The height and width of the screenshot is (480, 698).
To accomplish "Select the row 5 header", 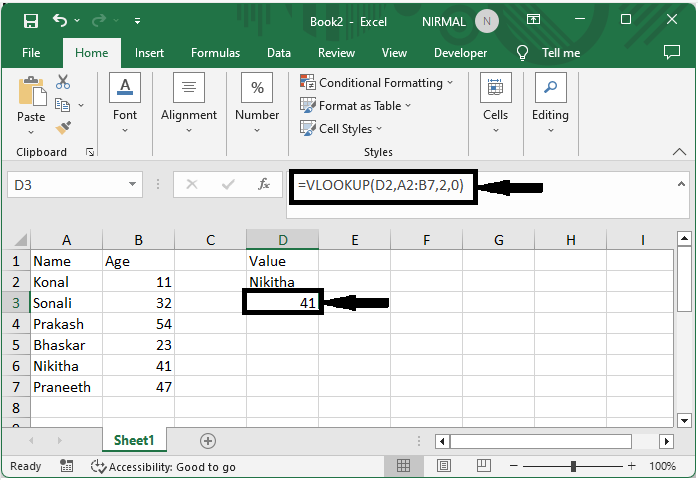I will [x=16, y=345].
